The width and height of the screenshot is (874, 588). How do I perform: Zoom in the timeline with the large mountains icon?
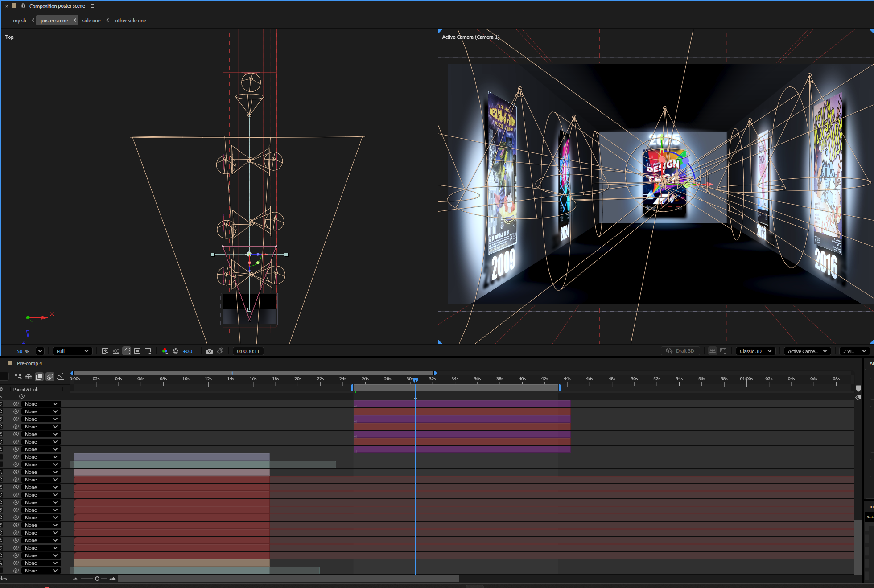(x=112, y=579)
